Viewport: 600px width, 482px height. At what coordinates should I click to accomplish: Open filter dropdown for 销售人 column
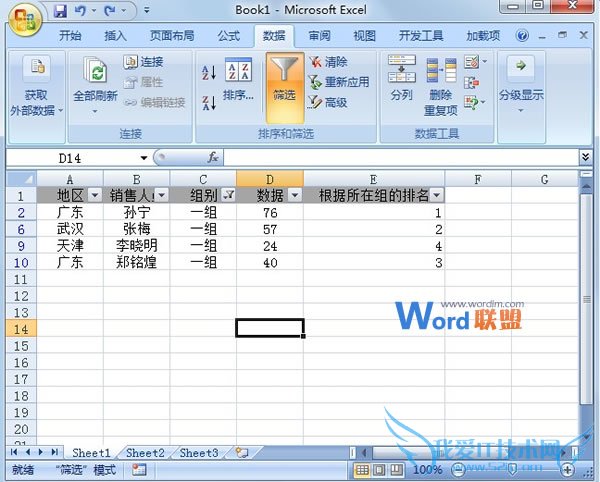(x=162, y=195)
